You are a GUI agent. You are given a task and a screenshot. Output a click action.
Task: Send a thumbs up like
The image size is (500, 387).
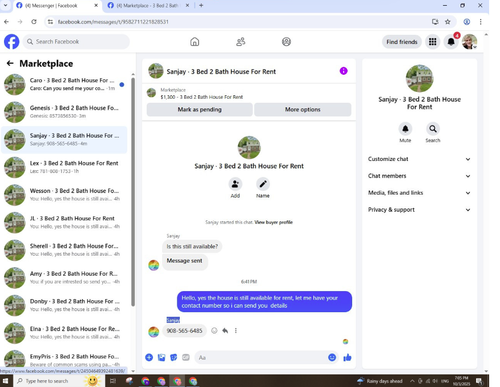tap(347, 357)
